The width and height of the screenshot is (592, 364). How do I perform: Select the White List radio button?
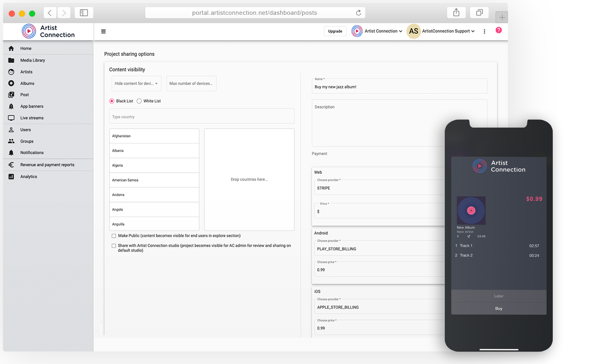click(x=139, y=101)
